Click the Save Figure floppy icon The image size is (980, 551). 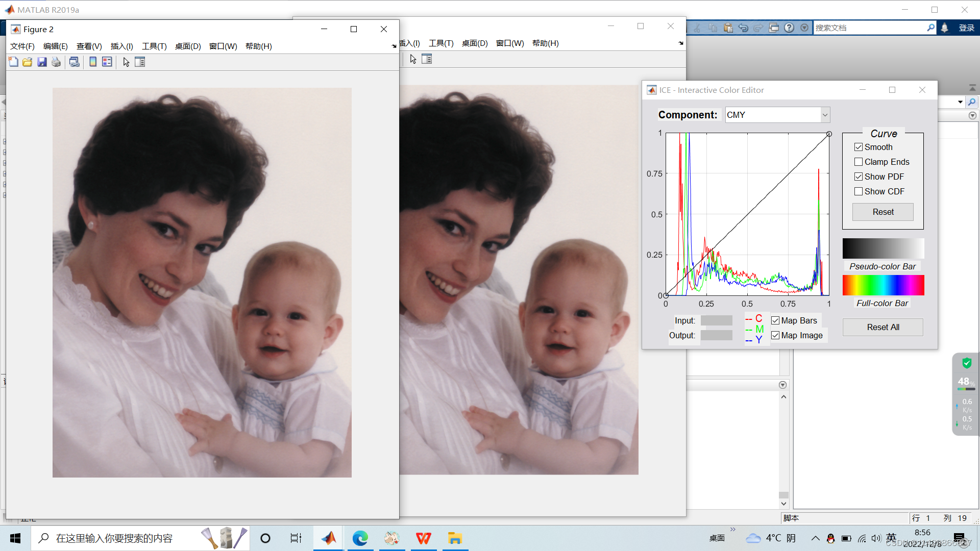point(42,62)
